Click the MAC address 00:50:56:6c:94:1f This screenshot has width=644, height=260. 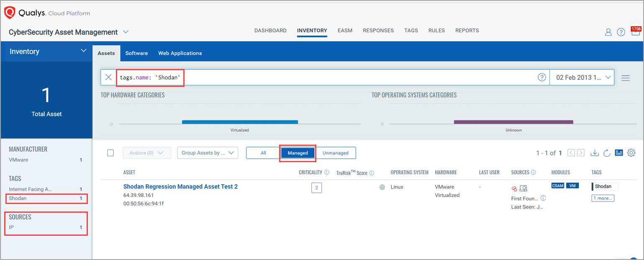(x=143, y=204)
